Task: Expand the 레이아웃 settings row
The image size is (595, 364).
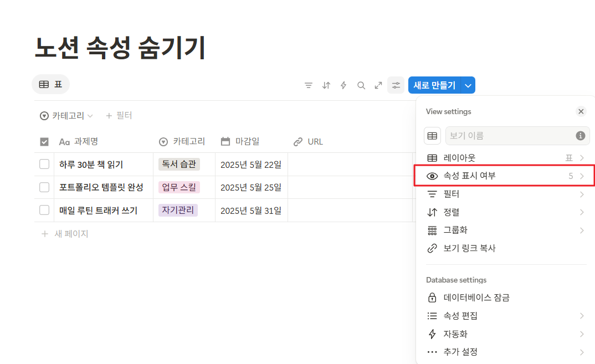Action: tap(499, 158)
